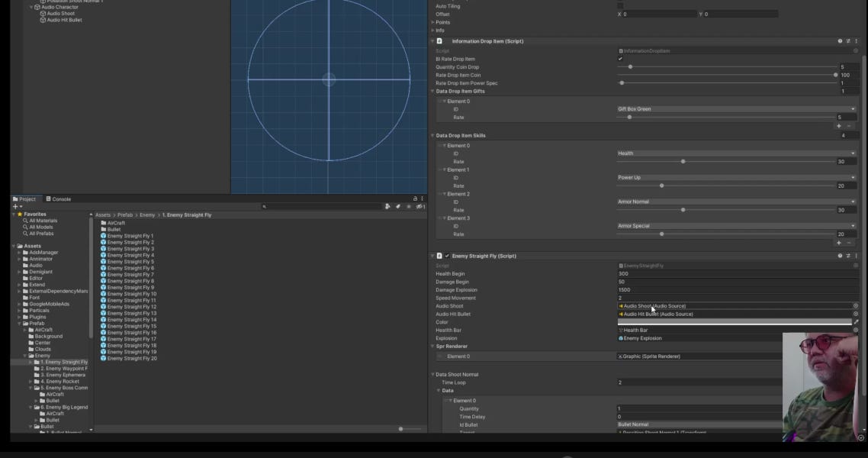Open presets for Enemy Straight Fly script

tap(848, 256)
